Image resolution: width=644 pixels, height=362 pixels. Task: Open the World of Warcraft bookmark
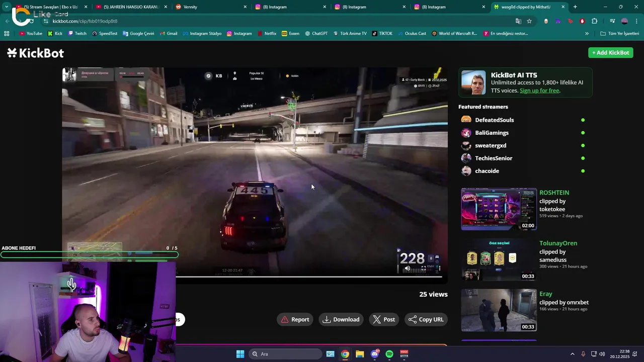pos(454,34)
